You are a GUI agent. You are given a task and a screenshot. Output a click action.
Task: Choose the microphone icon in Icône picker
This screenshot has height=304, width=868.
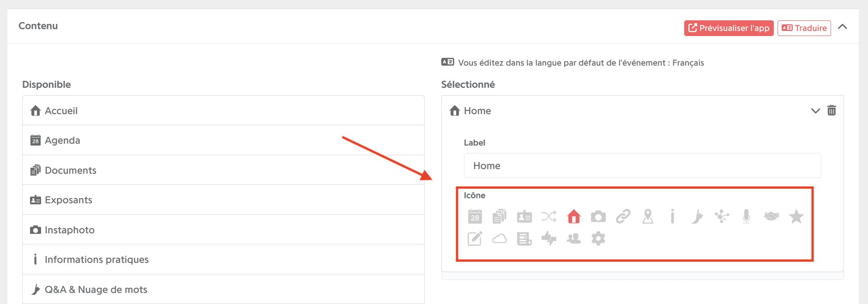tap(746, 216)
